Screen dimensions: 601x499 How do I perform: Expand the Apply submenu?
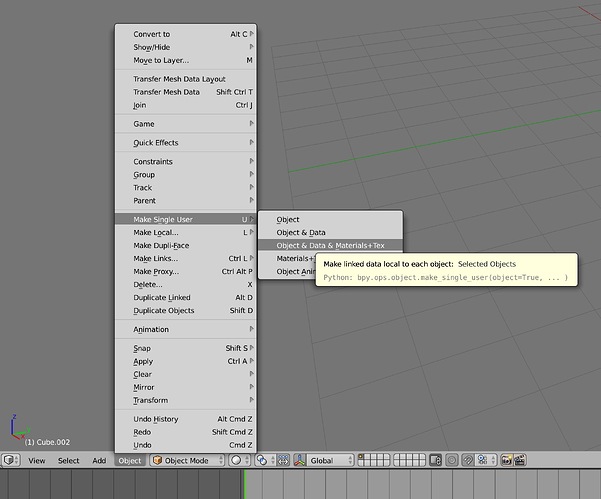click(186, 361)
